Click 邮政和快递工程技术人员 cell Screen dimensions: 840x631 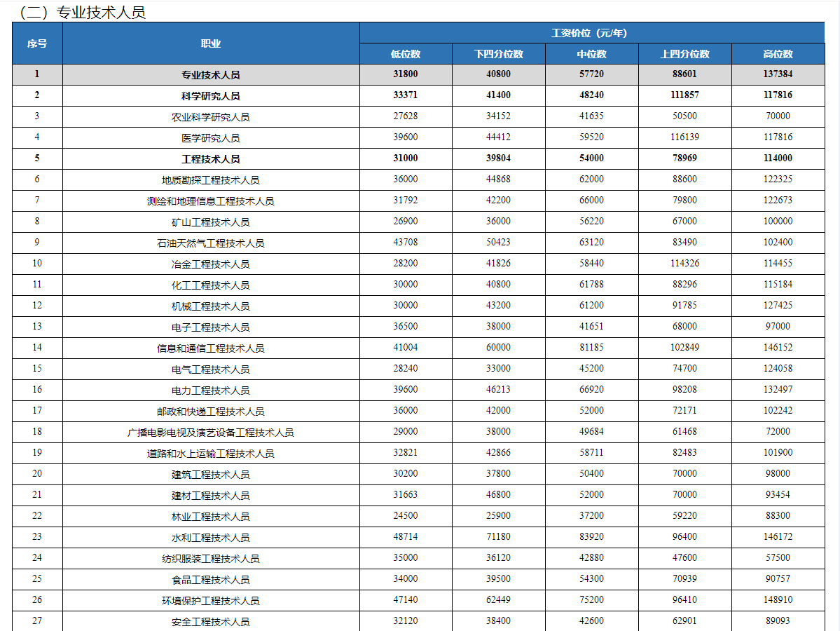pos(211,411)
